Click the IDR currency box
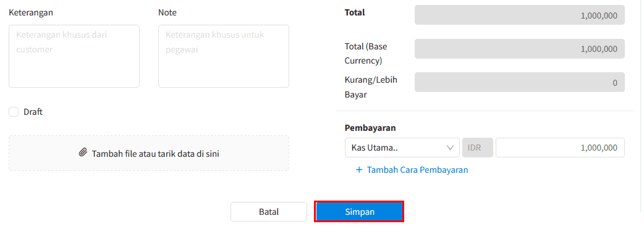644x229 pixels. point(478,148)
